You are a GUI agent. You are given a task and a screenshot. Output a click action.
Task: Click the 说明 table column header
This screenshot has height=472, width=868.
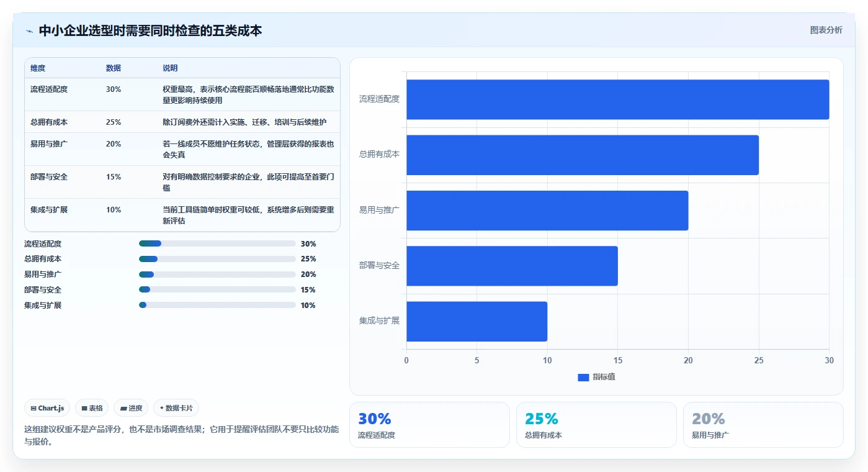(170, 68)
